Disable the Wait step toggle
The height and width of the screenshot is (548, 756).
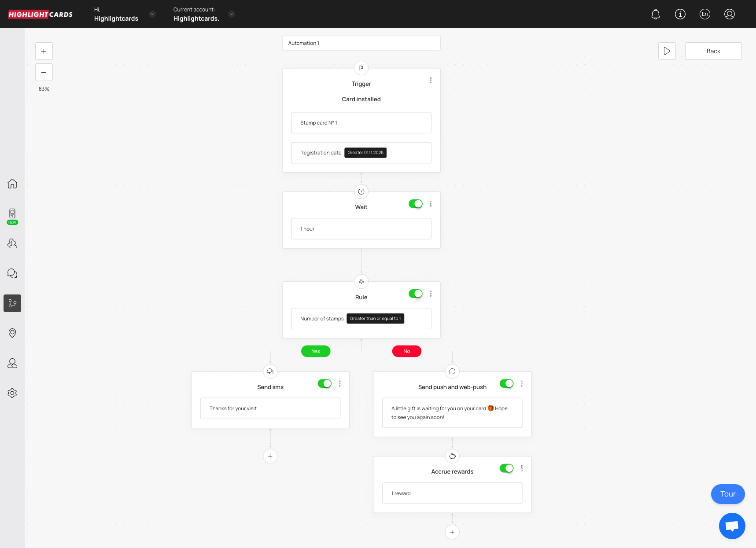[x=415, y=204]
